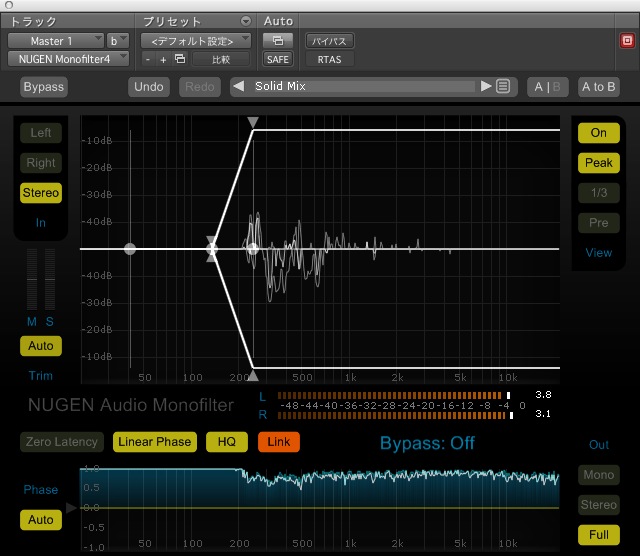
Task: Click the top crossover triangle marker
Action: tap(253, 122)
